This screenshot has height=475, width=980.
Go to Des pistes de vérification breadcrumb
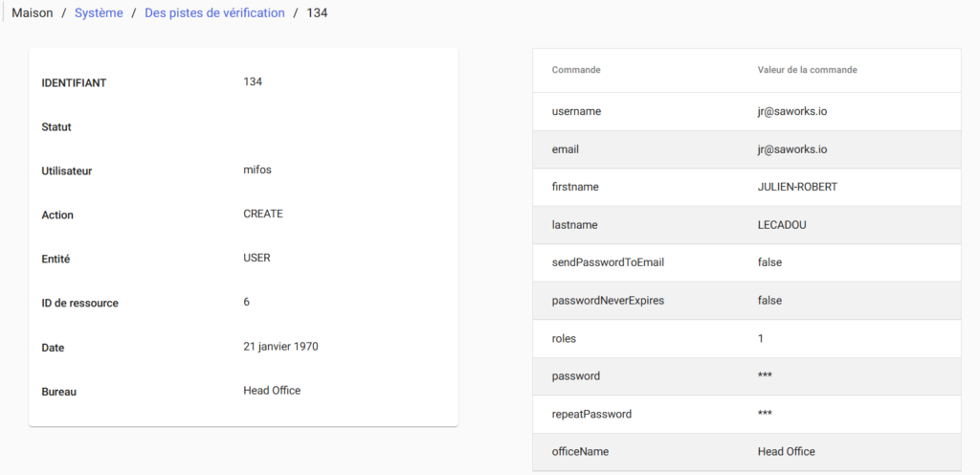(x=214, y=13)
